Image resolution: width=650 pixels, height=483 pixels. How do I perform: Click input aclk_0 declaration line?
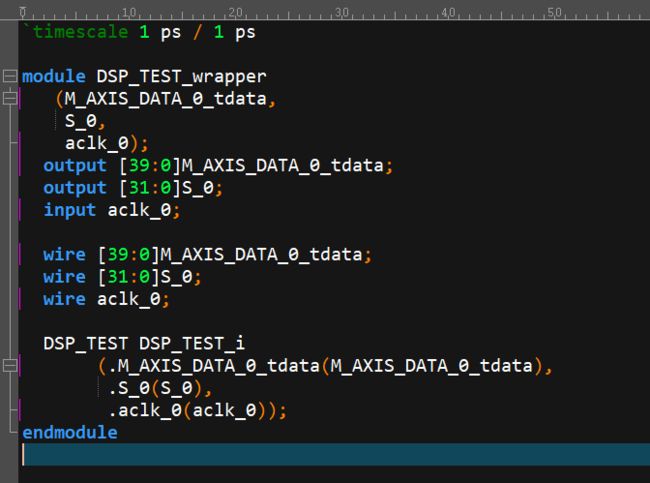[x=112, y=210]
